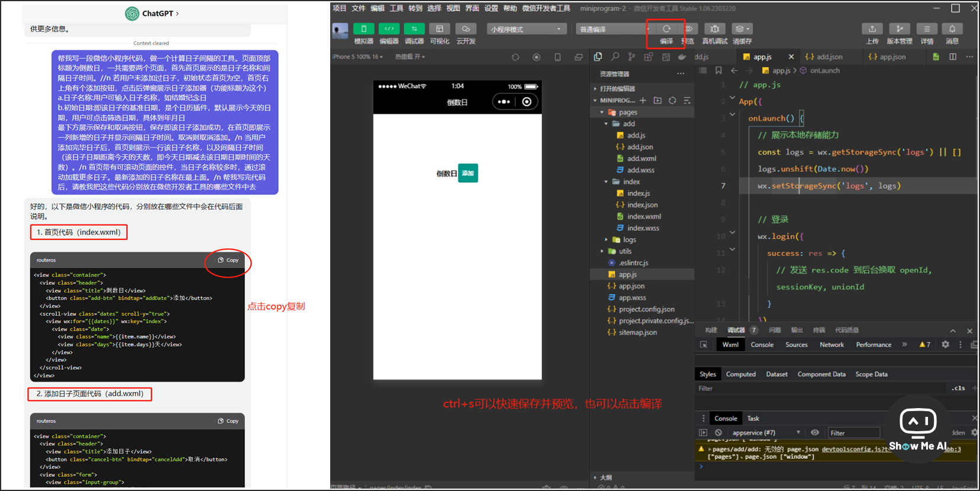
Task: Toggle the 模拟器 simulator panel button
Action: tap(363, 29)
